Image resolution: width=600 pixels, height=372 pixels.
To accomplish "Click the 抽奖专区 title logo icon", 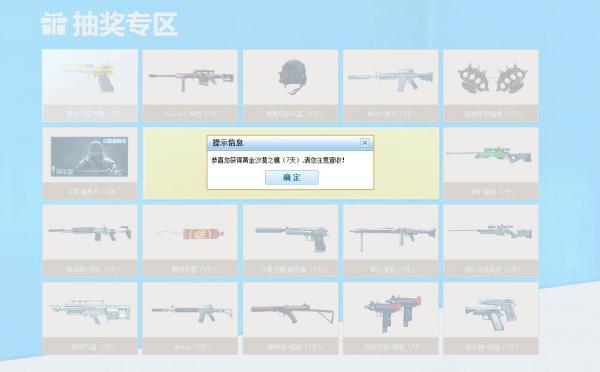I will 54,24.
